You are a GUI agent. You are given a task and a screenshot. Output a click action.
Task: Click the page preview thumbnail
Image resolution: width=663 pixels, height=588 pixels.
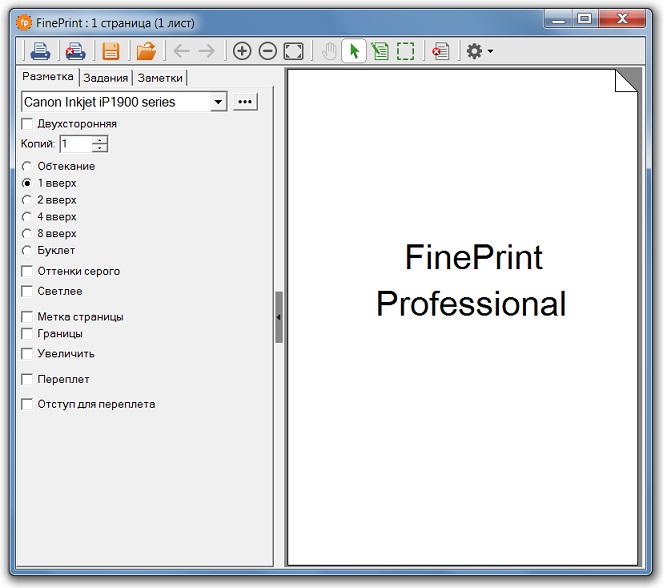pos(463,317)
